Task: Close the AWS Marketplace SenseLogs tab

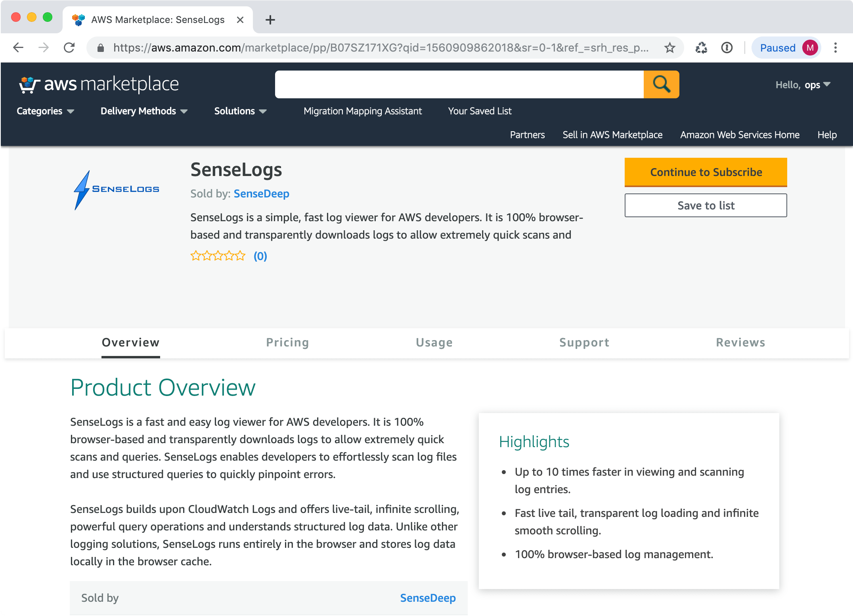Action: (240, 20)
